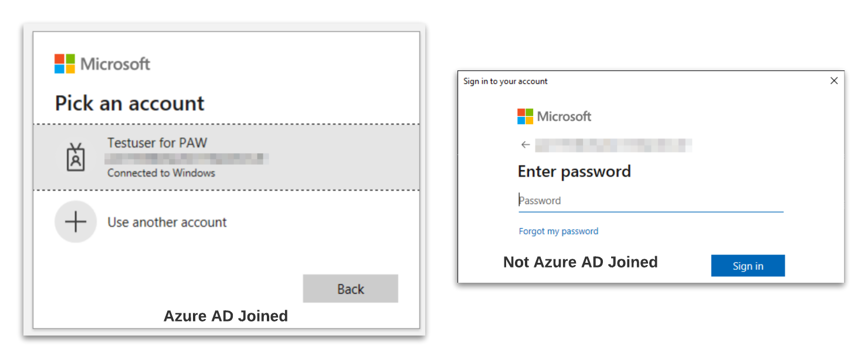Viewport: 868px width, 359px height.
Task: Click the Microsoft logo on the account picker
Action: (101, 63)
